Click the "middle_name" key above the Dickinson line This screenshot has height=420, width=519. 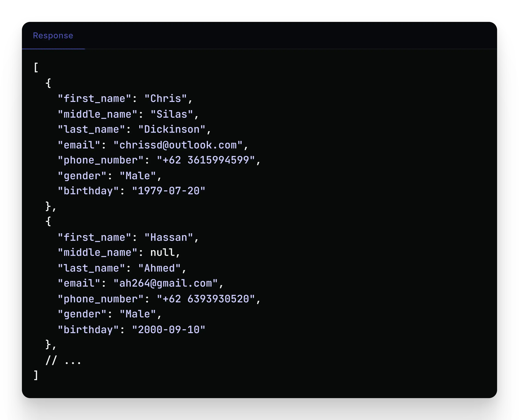coord(98,114)
